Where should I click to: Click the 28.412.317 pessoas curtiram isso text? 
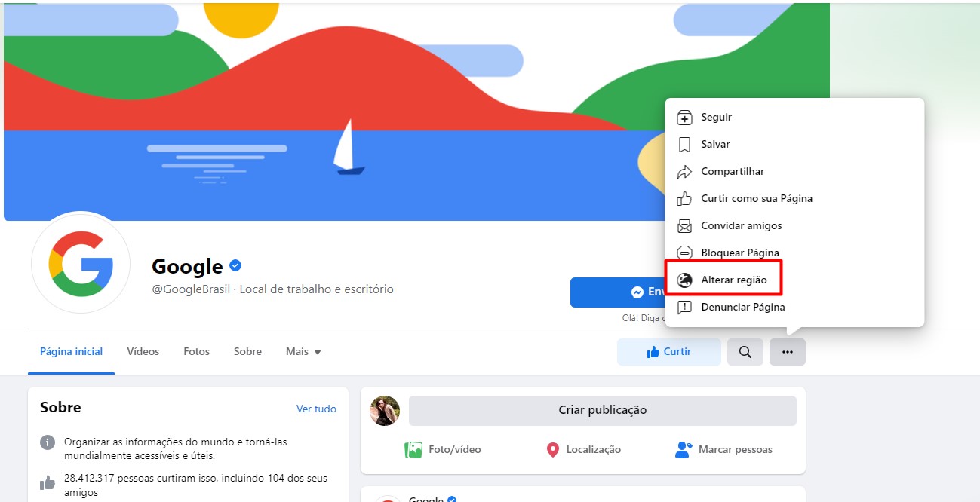[x=195, y=485]
